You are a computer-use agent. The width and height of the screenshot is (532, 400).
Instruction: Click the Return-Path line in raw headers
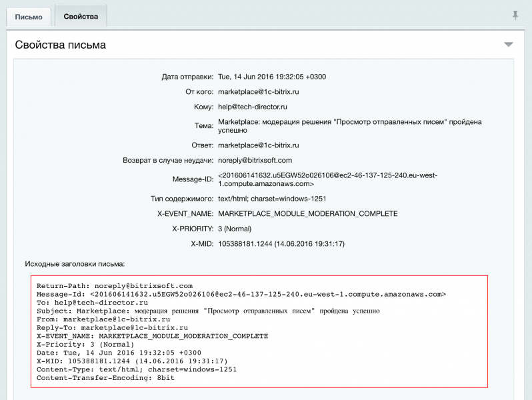(x=114, y=285)
